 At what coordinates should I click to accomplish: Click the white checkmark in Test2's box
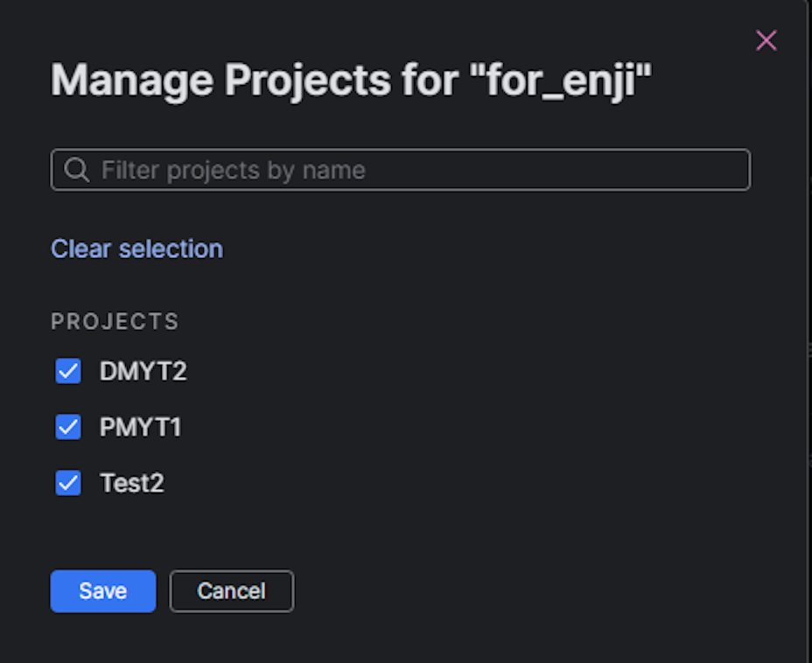(x=68, y=483)
